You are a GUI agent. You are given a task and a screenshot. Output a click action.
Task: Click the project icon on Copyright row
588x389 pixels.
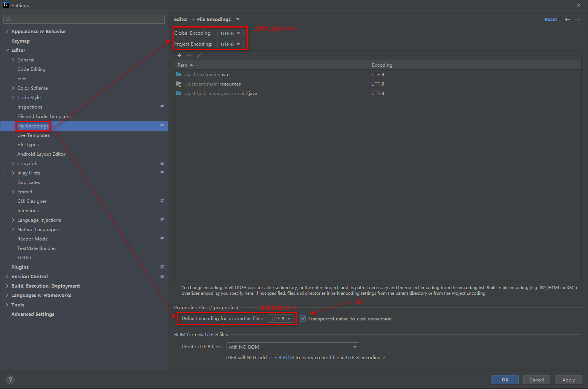point(162,163)
